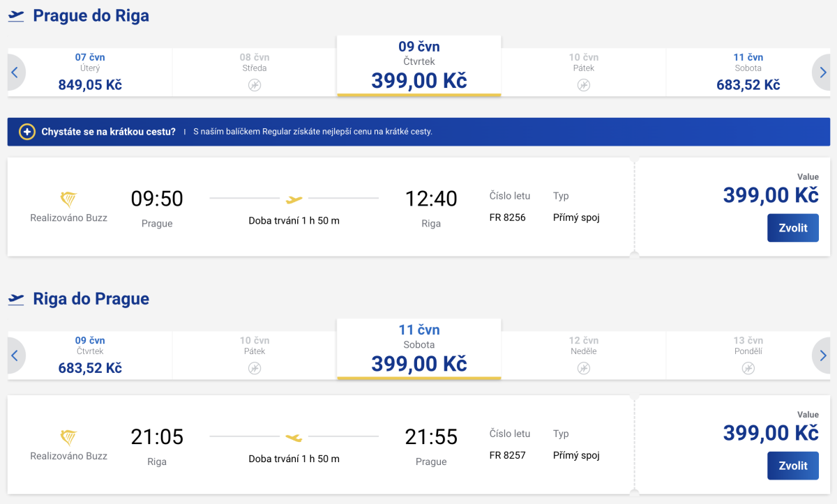This screenshot has height=504, width=837.
Task: Show later dates for Riga to Prague
Action: point(823,356)
